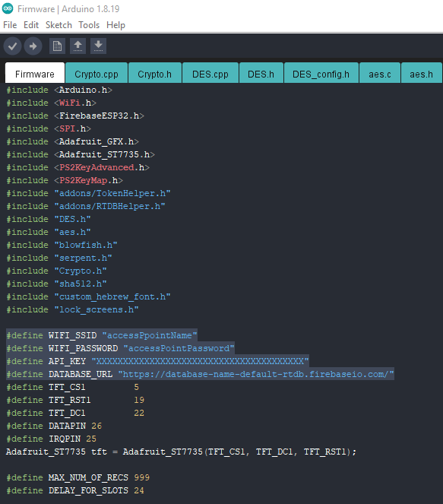This screenshot has height=504, width=443.
Task: Open the Edit menu
Action: (31, 25)
